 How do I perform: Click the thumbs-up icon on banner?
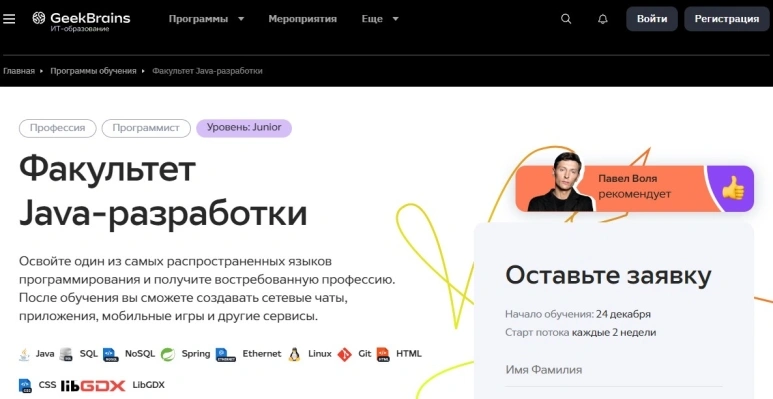pos(733,188)
